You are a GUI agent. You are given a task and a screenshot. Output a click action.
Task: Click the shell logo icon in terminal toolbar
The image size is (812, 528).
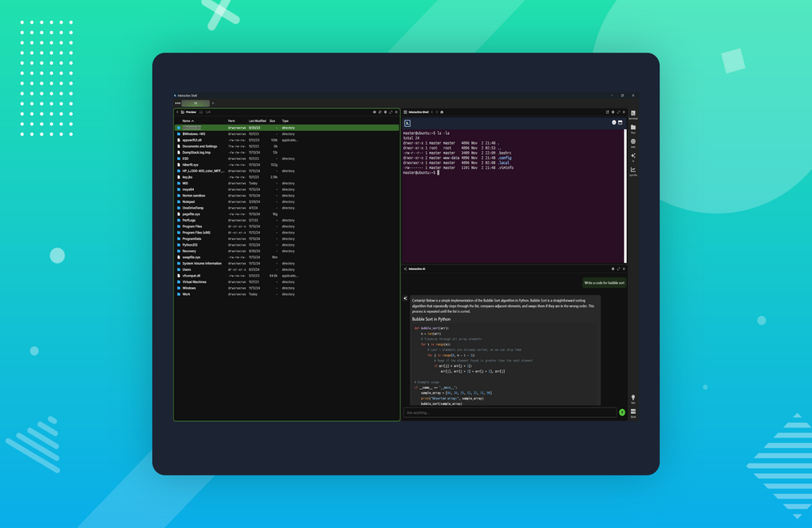coord(407,124)
